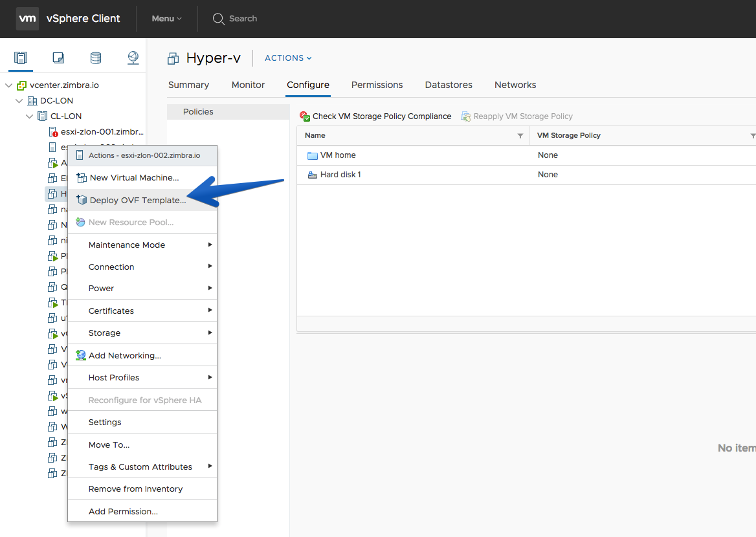Choose Move To from the context menu
This screenshot has width=756, height=537.
tap(142, 444)
